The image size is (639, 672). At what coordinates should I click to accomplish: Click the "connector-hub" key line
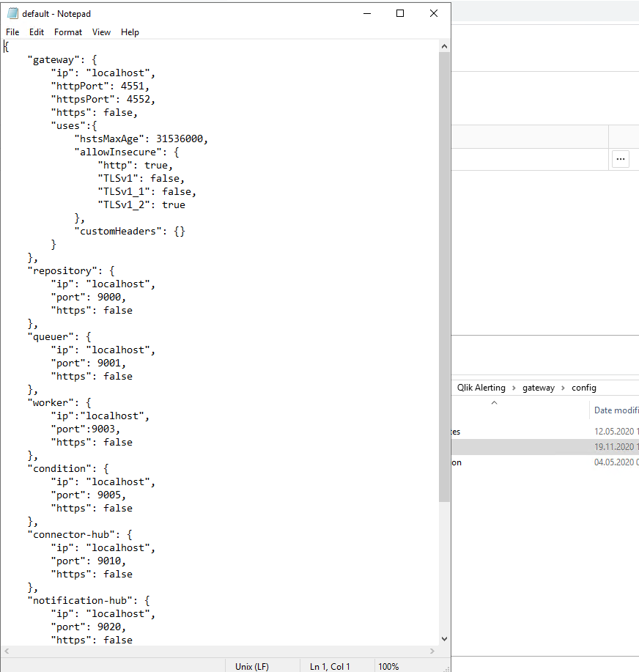80,535
